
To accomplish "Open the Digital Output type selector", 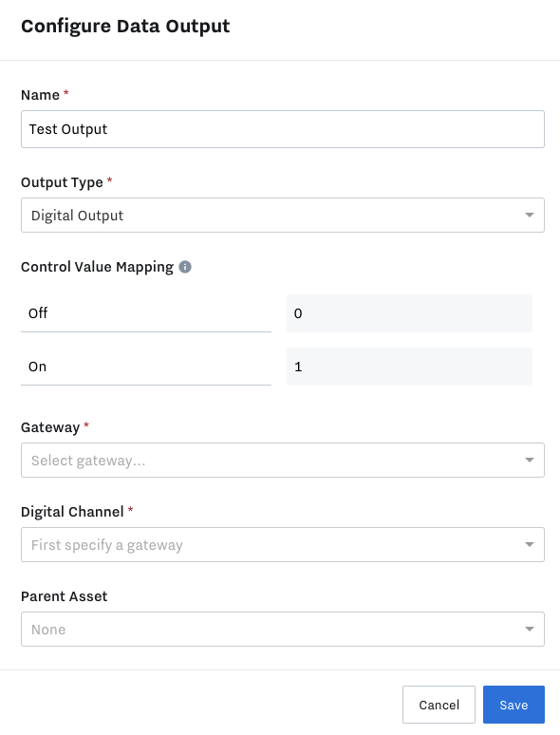I will click(x=283, y=216).
